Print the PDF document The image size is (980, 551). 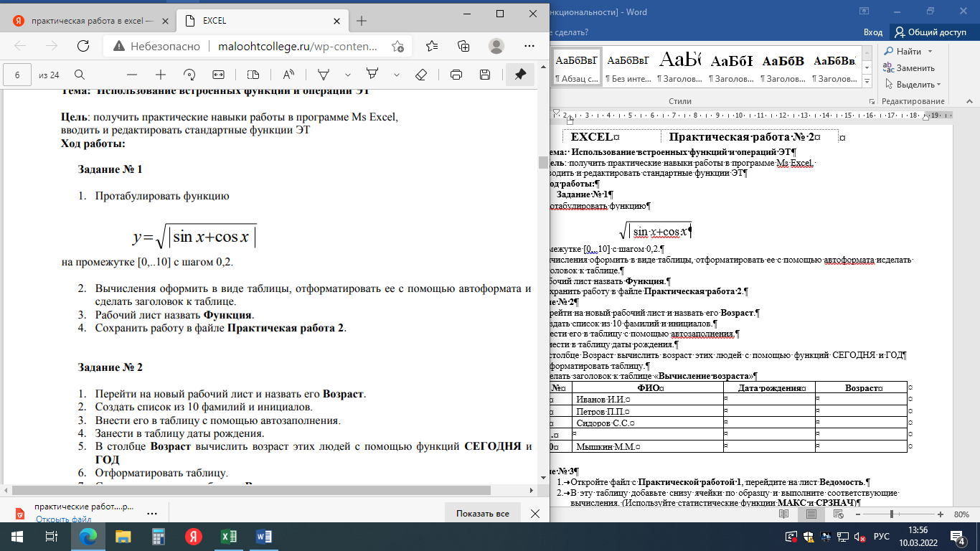point(456,75)
